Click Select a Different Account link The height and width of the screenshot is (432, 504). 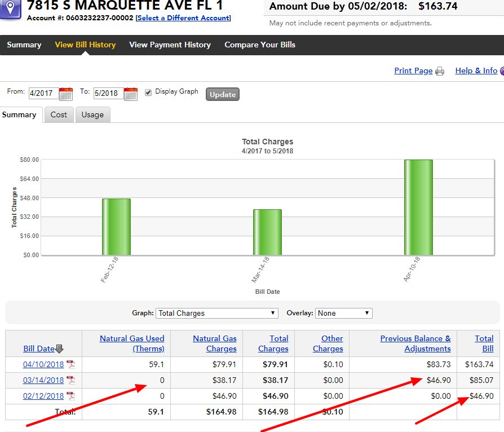pos(183,18)
